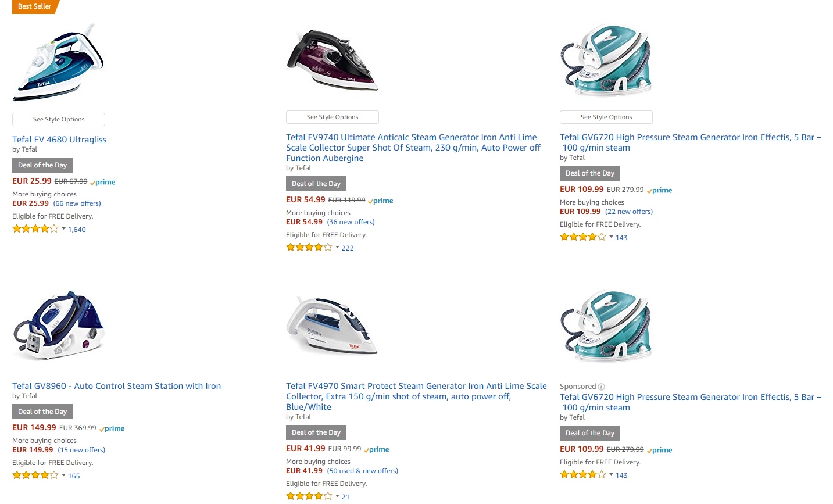Viewport: 833px width, 504px height.
Task: Click the star rating of Tefal GV8960
Action: 35,476
